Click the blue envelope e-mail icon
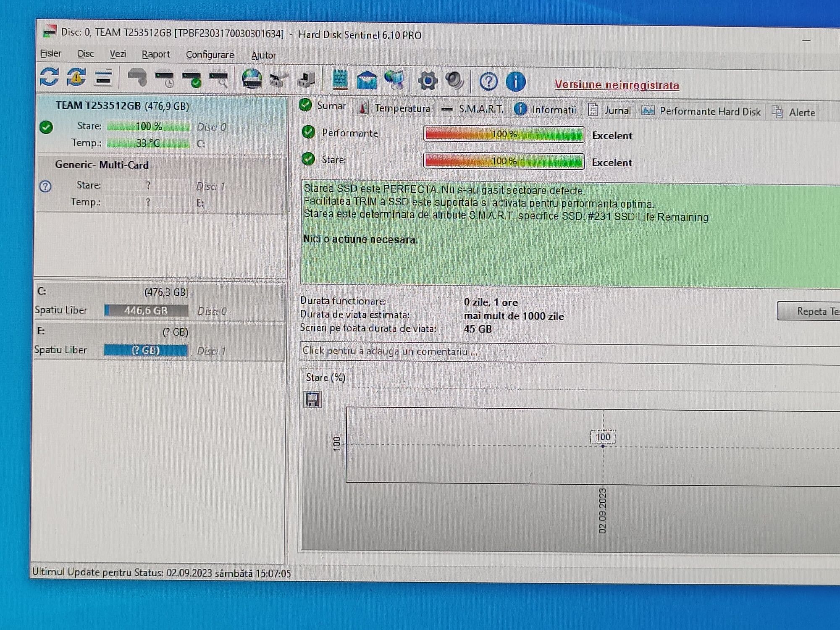Viewport: 840px width, 630px height. pos(367,80)
